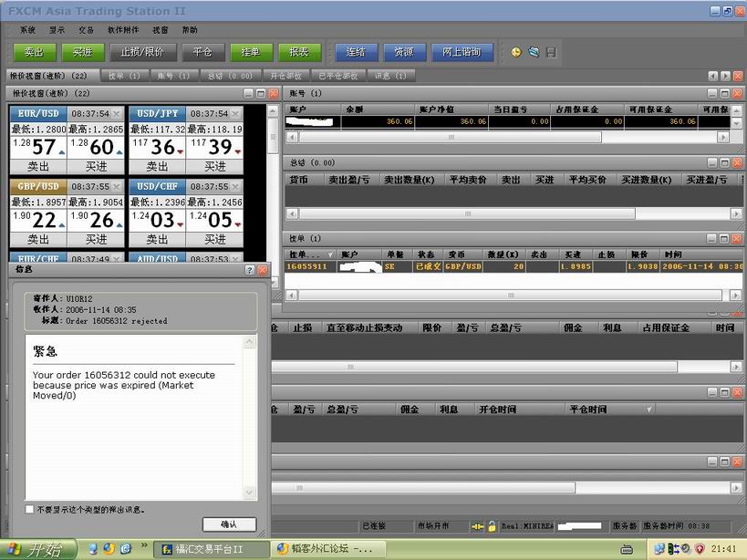Click the connection status icon in status bar
Viewport: 747px width, 560px height.
pyautogui.click(x=477, y=526)
